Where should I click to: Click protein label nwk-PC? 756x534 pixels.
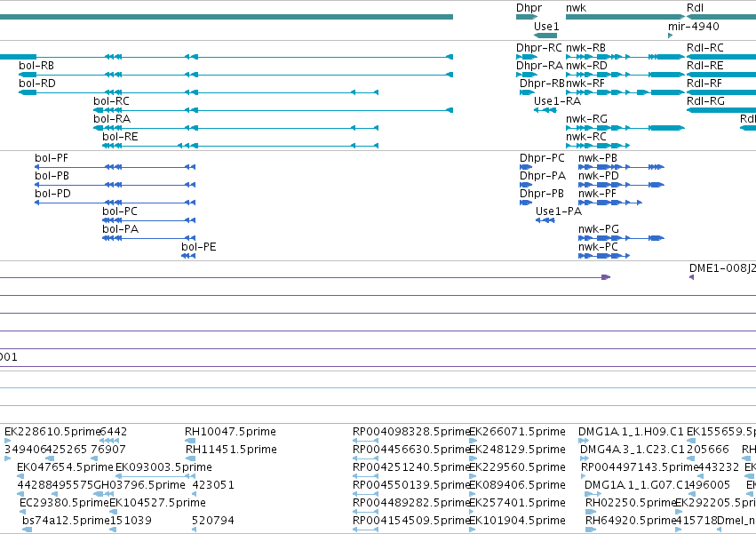coord(598,248)
